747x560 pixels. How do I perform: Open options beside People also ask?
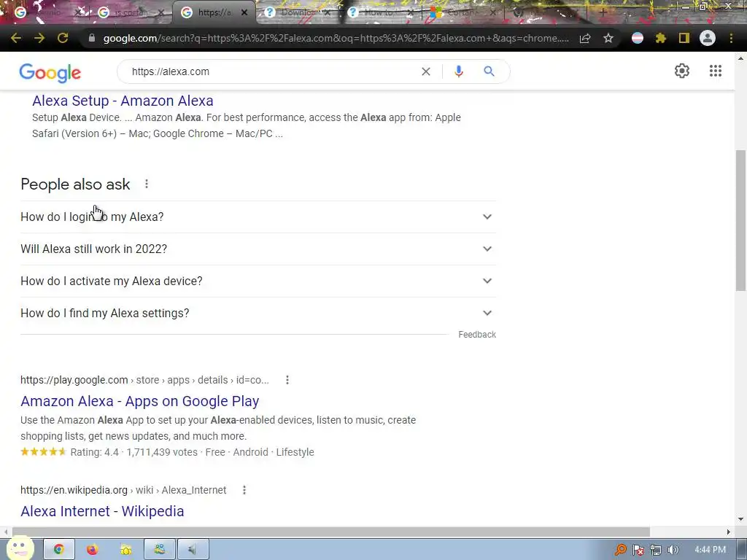pos(147,184)
